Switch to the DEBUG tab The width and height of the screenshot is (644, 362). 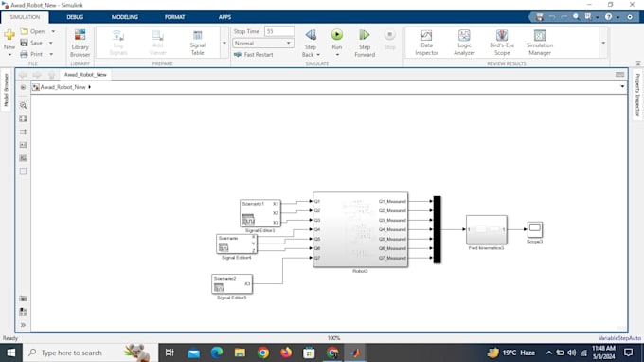(75, 17)
